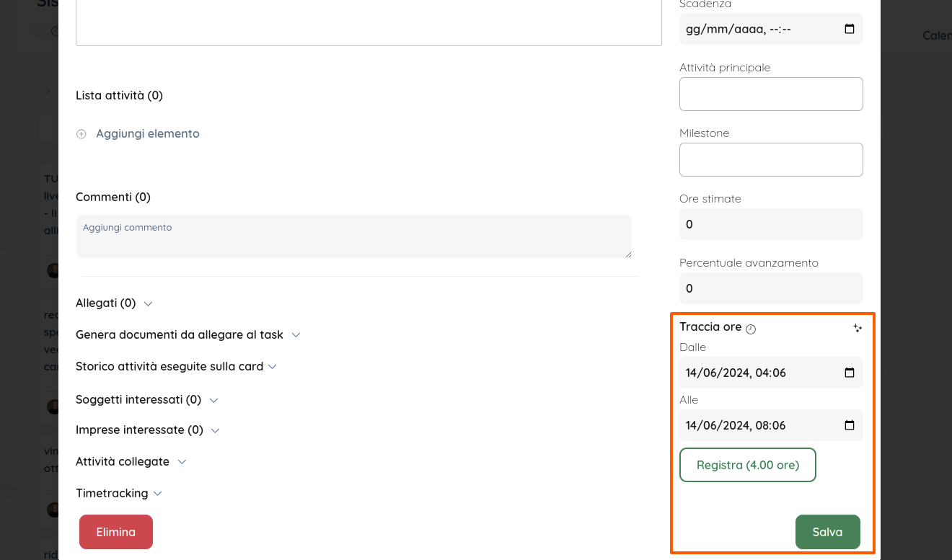952x560 pixels.
Task: Open calendar picker for Scadenza field
Action: pos(849,30)
